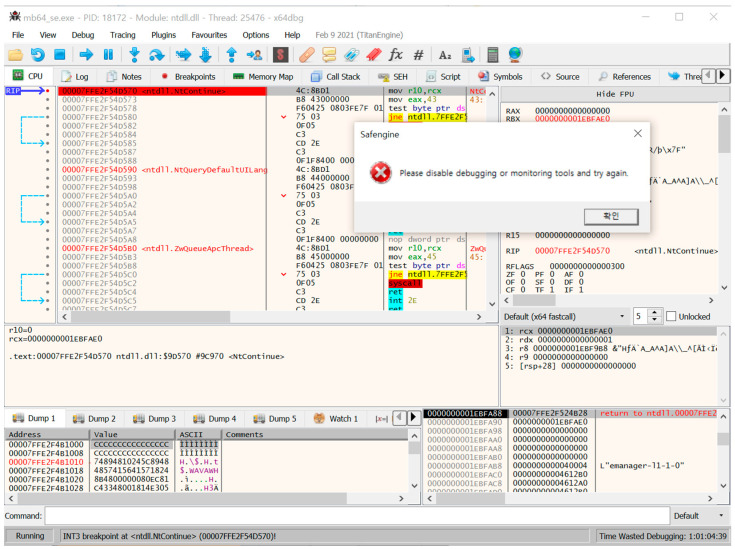The width and height of the screenshot is (735, 549).
Task: Open the Dump 2 tab
Action: coord(95,419)
